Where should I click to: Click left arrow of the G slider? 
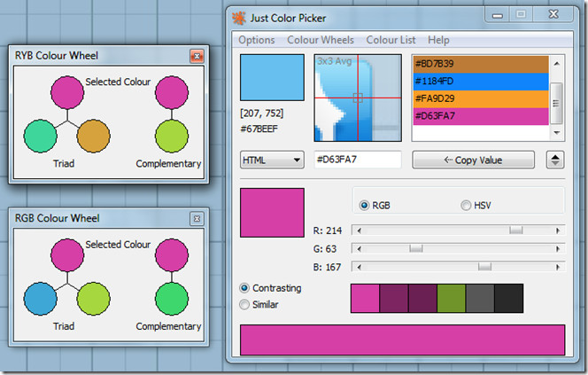point(359,248)
